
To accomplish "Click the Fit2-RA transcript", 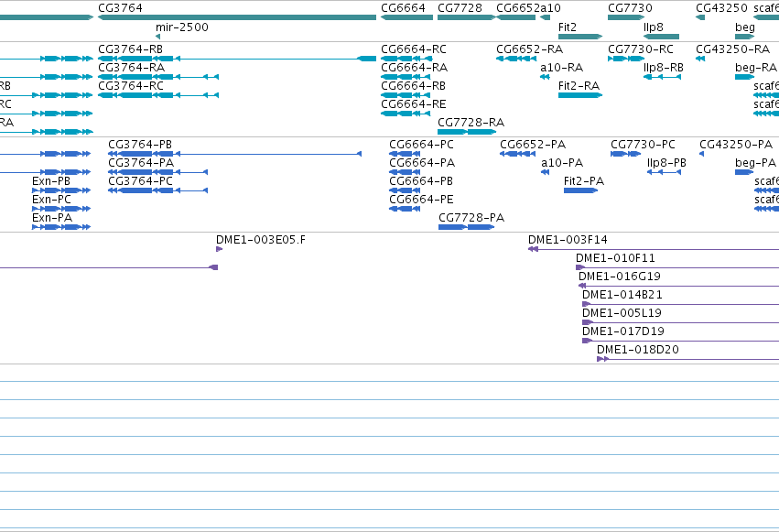I will (x=580, y=95).
